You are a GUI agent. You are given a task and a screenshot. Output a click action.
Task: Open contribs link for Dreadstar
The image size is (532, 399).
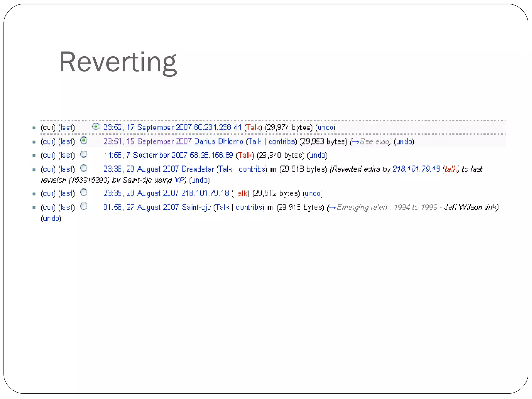click(252, 169)
